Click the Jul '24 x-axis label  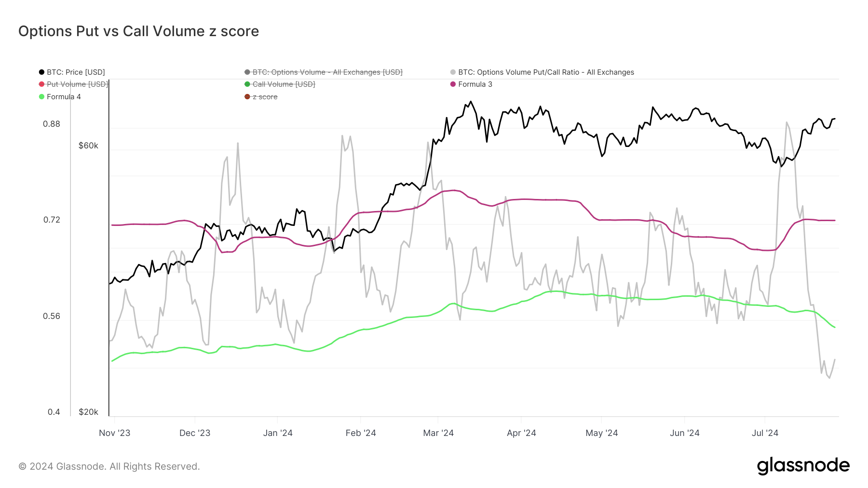765,433
